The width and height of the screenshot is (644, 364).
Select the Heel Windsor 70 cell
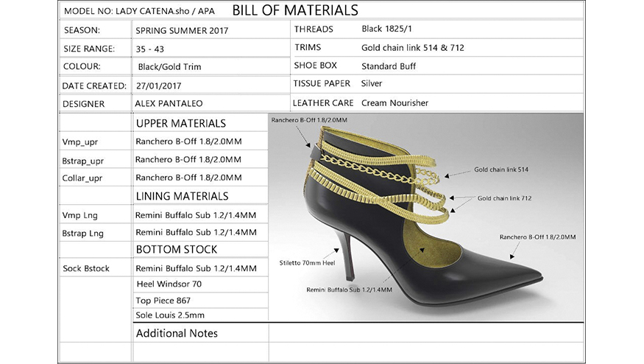point(169,284)
